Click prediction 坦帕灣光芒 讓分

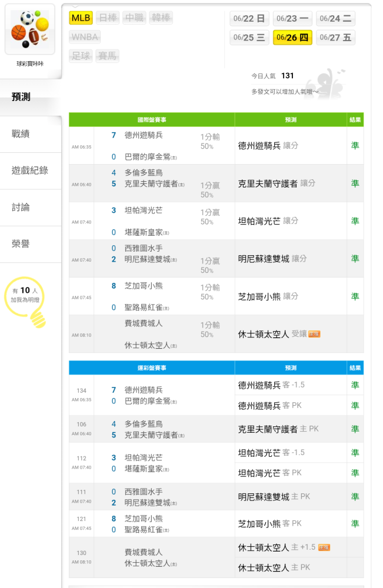(x=268, y=221)
